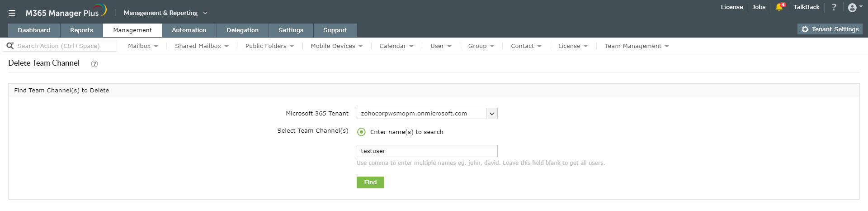Expand the Team Management menu
Image resolution: width=868 pixels, height=211 pixels.
[x=637, y=46]
